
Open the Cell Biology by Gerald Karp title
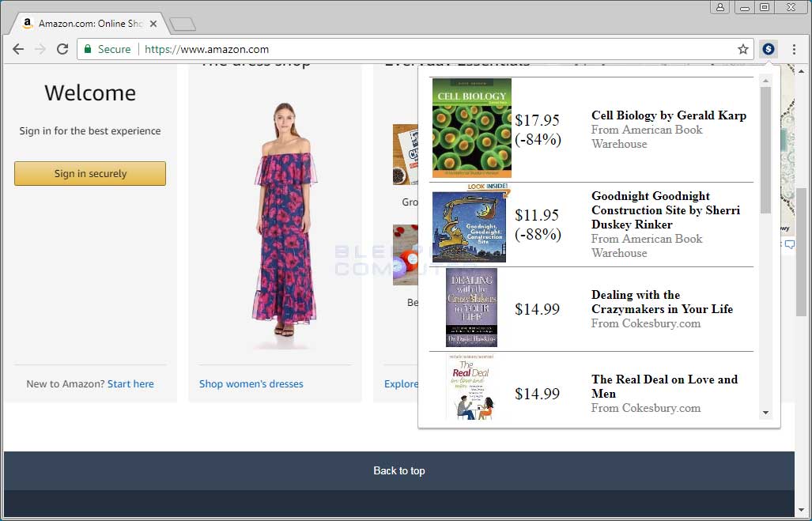pyautogui.click(x=669, y=115)
